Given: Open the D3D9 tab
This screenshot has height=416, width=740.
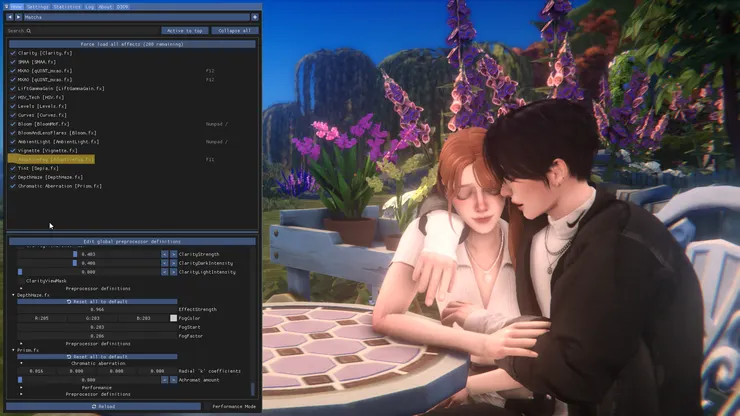Looking at the screenshot, I should (122, 7).
